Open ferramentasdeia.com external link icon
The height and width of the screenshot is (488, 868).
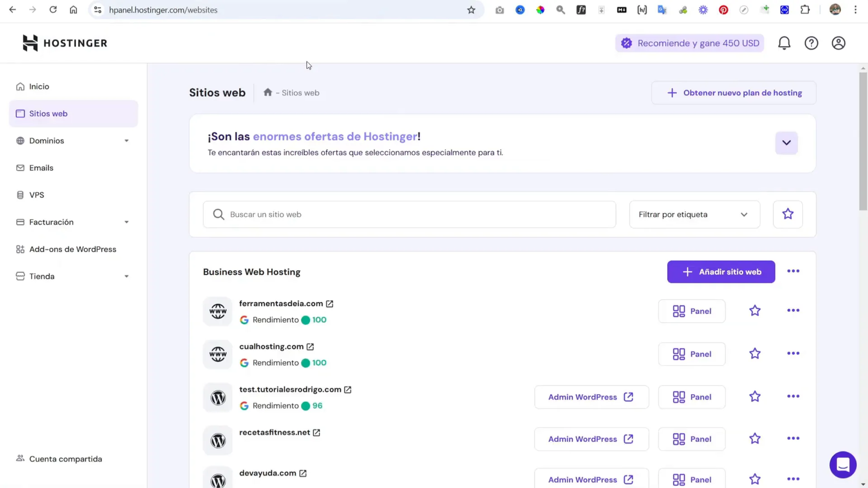point(329,304)
